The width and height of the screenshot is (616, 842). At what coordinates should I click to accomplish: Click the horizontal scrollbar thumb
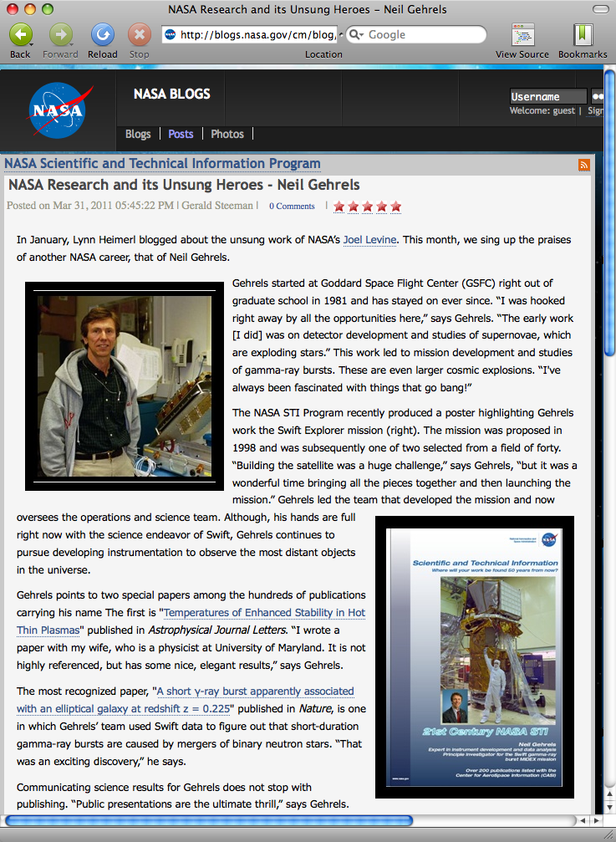[208, 820]
